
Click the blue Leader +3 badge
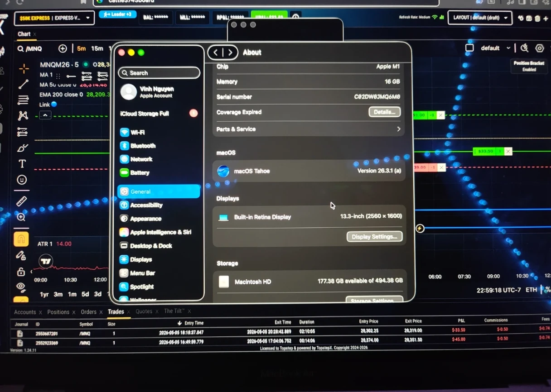(117, 14)
